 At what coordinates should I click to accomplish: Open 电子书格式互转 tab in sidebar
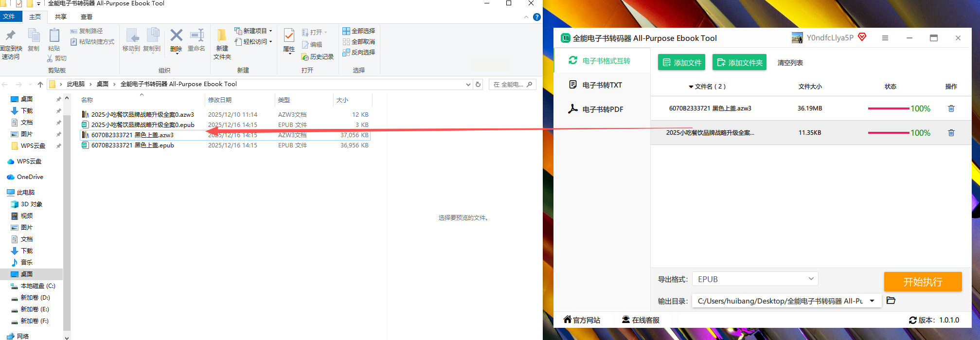pyautogui.click(x=602, y=60)
